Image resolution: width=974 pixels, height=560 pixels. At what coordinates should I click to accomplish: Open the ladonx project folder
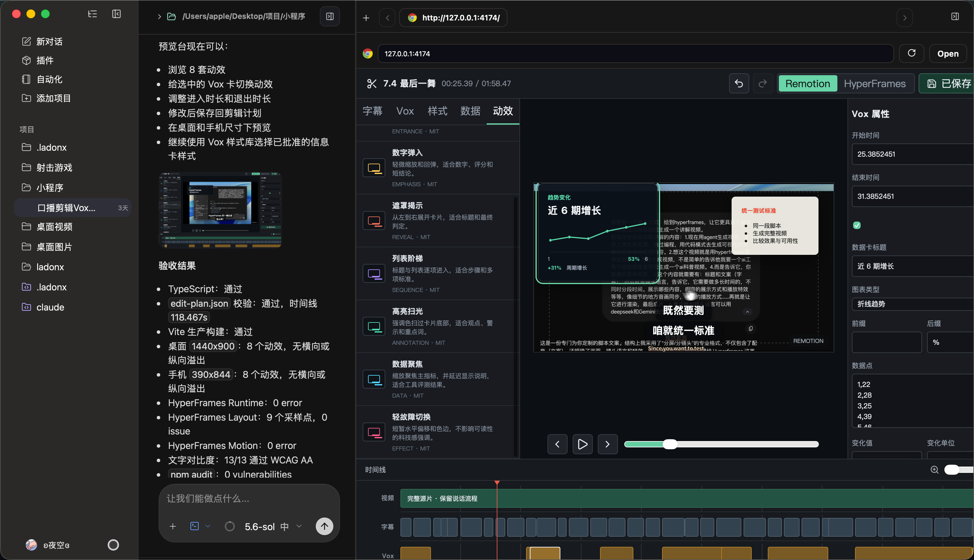(x=43, y=267)
